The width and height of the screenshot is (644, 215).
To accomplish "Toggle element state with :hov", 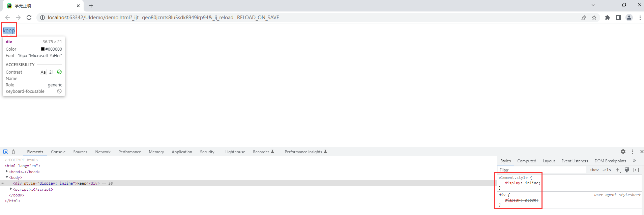I will pyautogui.click(x=594, y=170).
